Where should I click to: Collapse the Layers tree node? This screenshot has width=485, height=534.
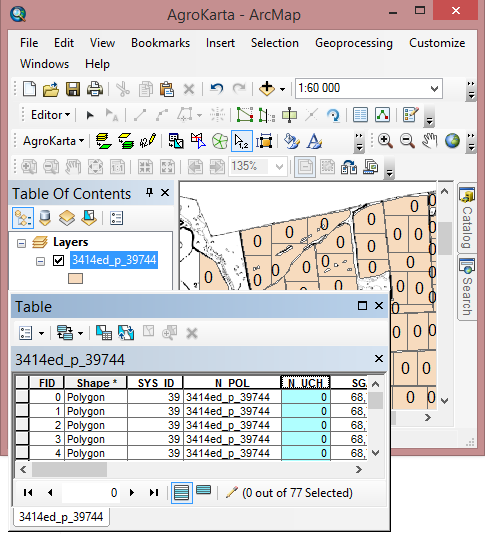coord(21,244)
